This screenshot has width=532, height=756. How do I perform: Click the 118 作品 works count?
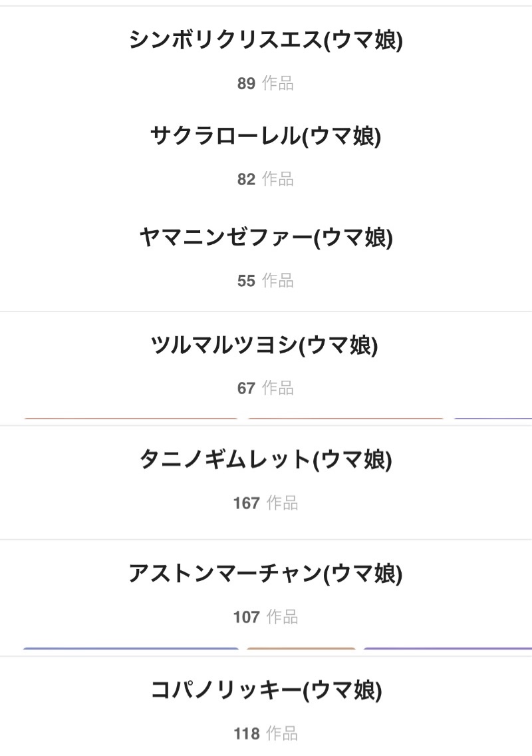pos(265,735)
